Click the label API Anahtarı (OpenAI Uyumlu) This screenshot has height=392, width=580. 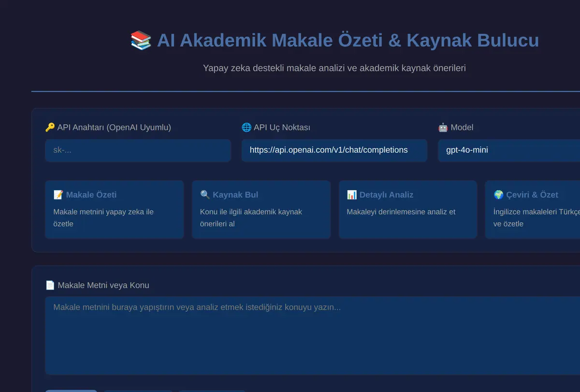click(x=114, y=128)
